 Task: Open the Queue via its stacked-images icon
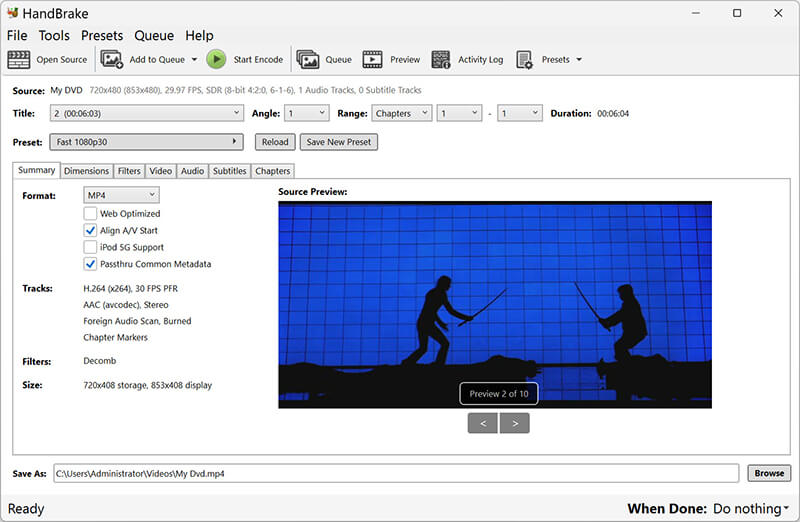[308, 60]
